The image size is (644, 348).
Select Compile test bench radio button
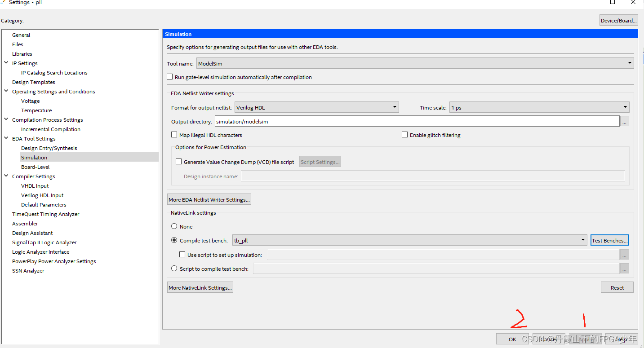point(174,240)
